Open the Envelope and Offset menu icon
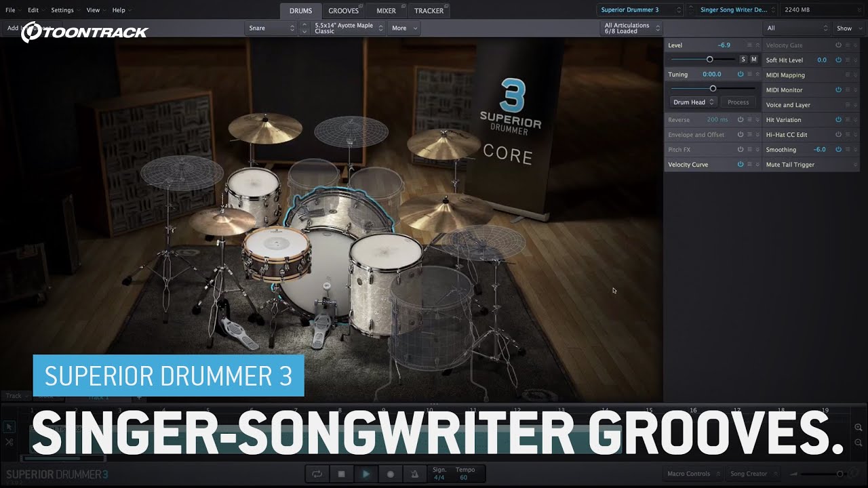Screen dimensions: 868x488 pos(750,135)
